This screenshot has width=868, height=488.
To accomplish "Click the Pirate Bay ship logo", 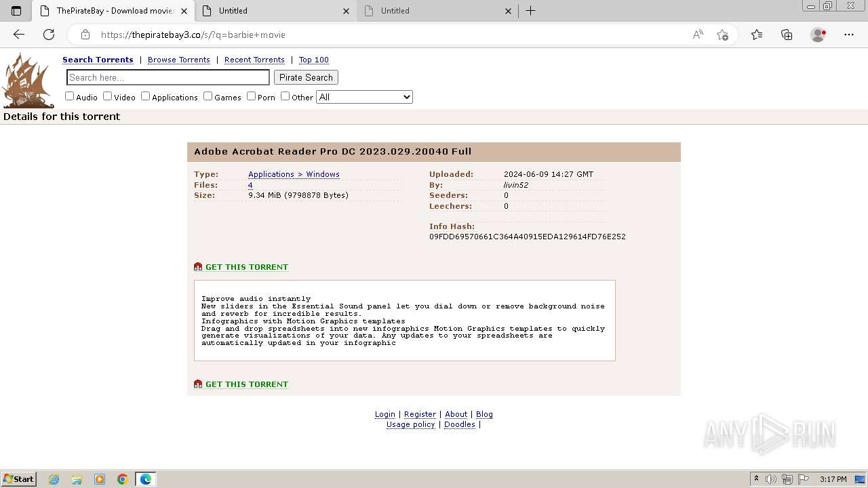I will tap(28, 81).
